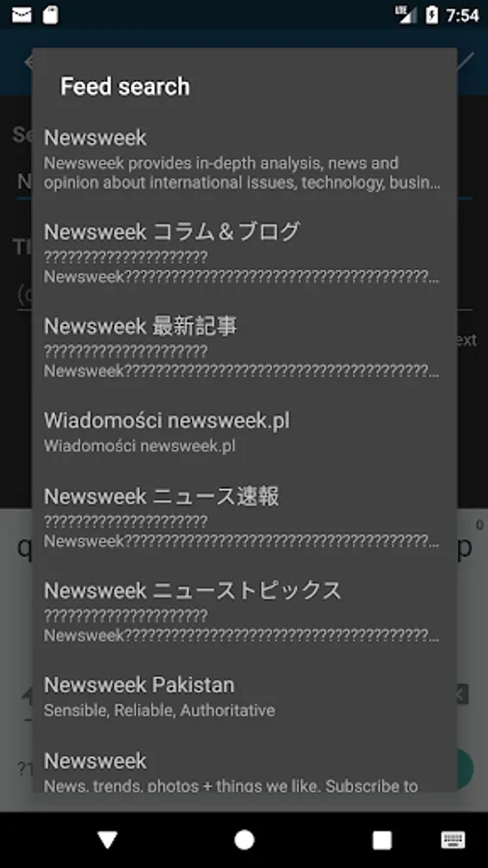Select Newsweek ニュース速報 feed
The width and height of the screenshot is (488, 868).
click(x=244, y=518)
